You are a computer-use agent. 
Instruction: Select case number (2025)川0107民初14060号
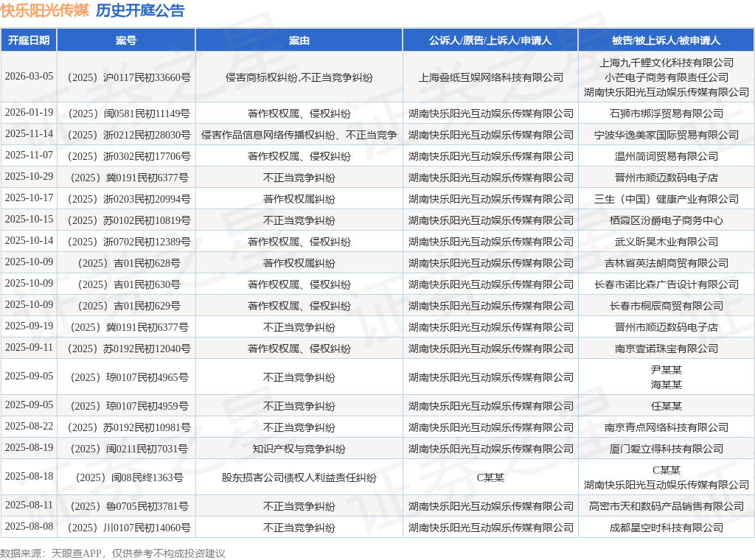click(x=127, y=528)
